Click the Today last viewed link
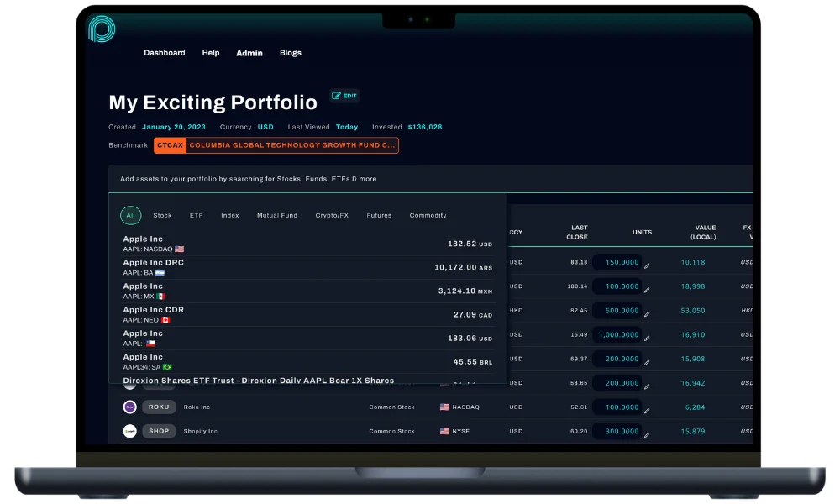Viewport: 840px width, 504px height. click(x=348, y=127)
